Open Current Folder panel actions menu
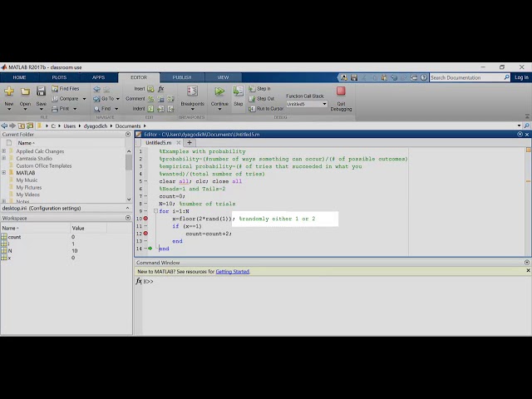Screen dimensions: 532x399 (128, 135)
